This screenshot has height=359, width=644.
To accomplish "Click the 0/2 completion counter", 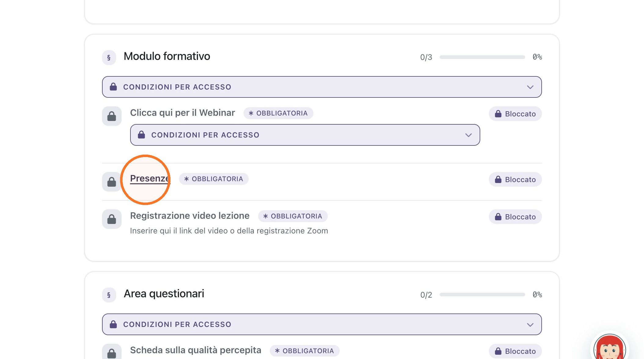I will 426,295.
